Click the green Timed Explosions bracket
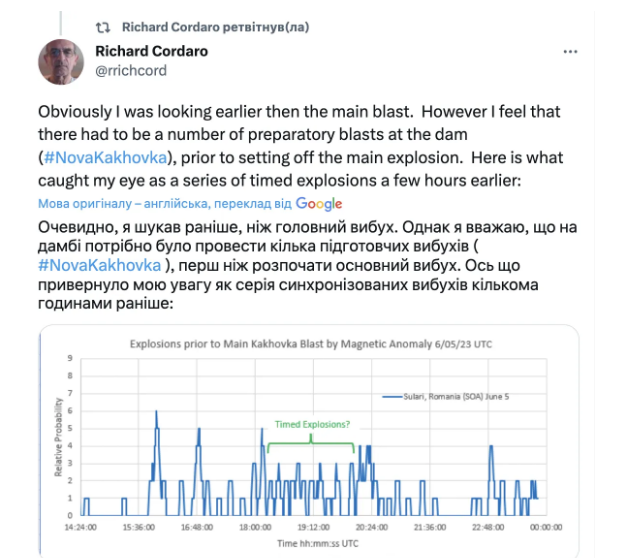Screen dimensions: 624x558 [x=310, y=441]
